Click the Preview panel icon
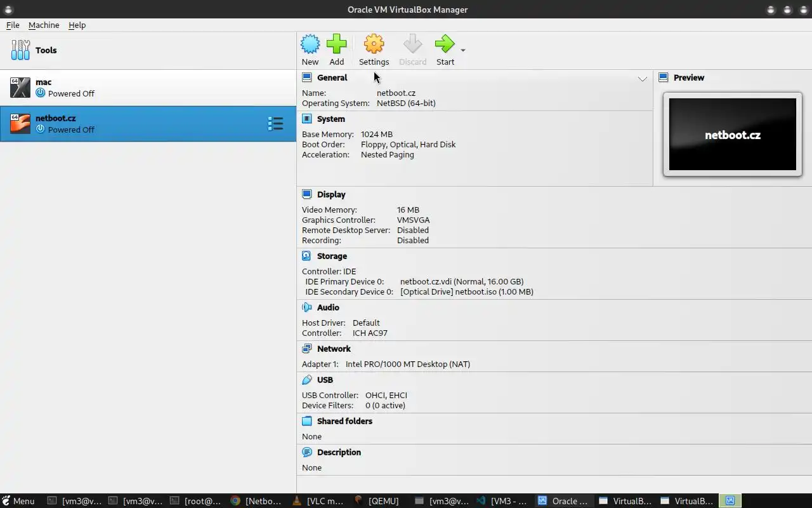The height and width of the screenshot is (508, 812). pyautogui.click(x=664, y=77)
